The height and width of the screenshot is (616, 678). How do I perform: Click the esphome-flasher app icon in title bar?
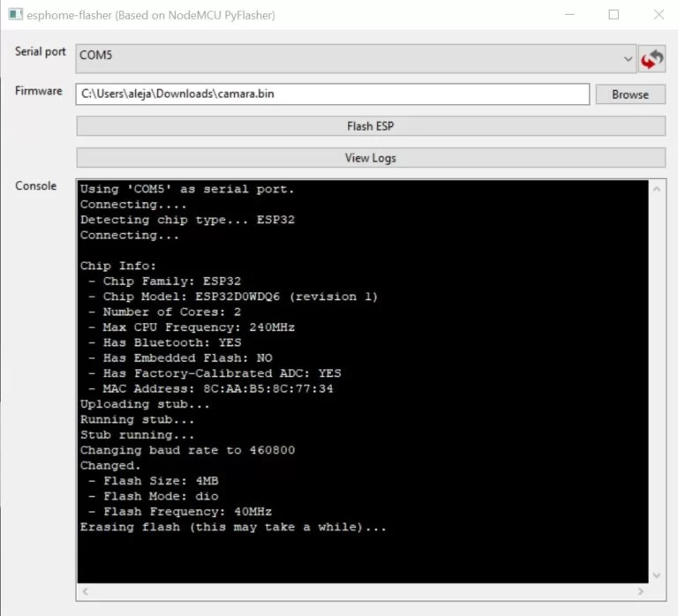click(15, 15)
